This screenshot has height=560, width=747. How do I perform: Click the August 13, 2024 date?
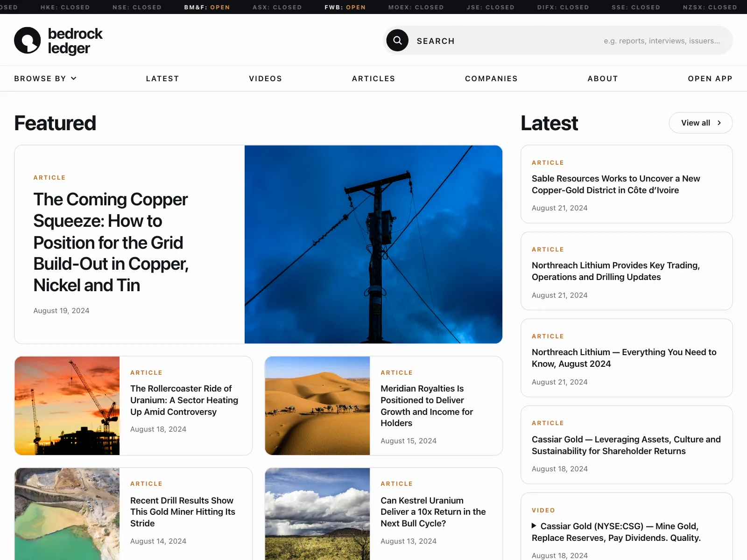tap(409, 541)
